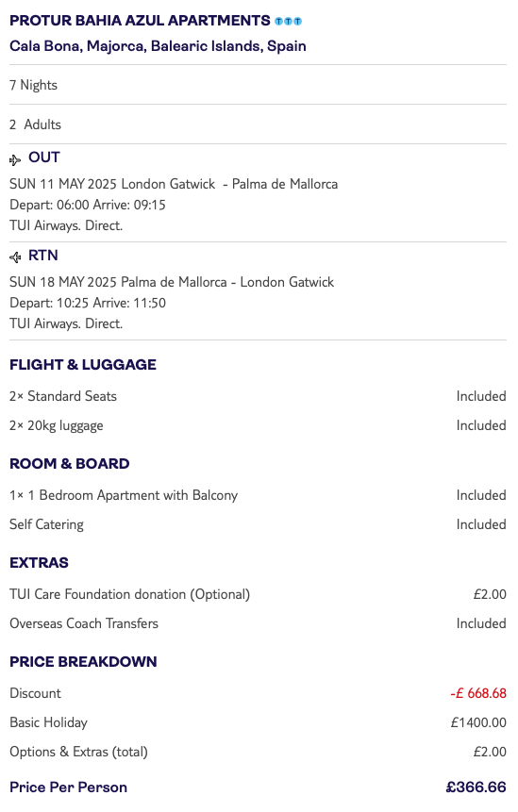Click the red discount amount -£668.68
The height and width of the screenshot is (812, 518).
coord(478,693)
